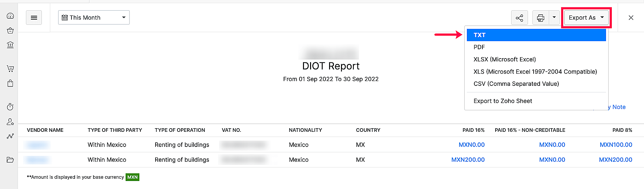644x189 pixels.
Task: Click the Print report icon
Action: (x=541, y=18)
